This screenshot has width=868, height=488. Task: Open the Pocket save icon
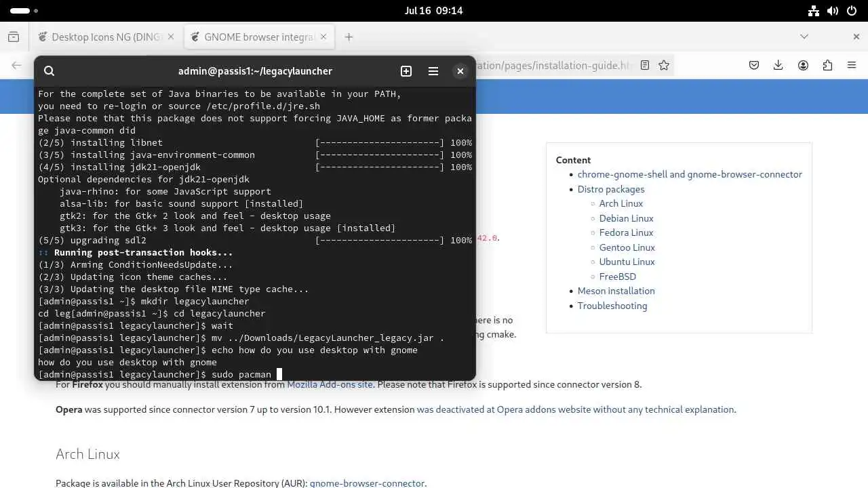click(x=754, y=65)
